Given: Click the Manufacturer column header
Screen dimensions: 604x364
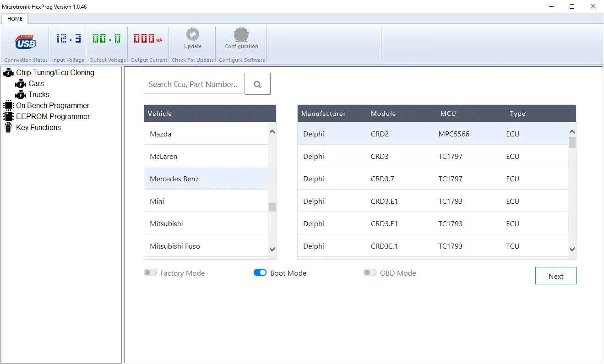Looking at the screenshot, I should (323, 114).
